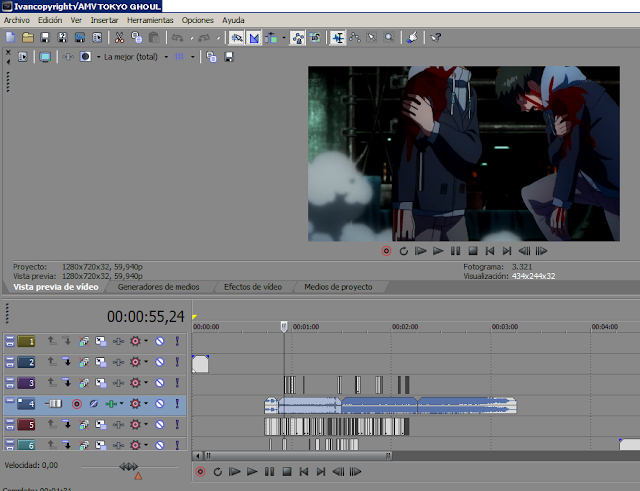Screen dimensions: 640x491
Task: Toggle loop playback in the timeline transport
Action: 218,472
